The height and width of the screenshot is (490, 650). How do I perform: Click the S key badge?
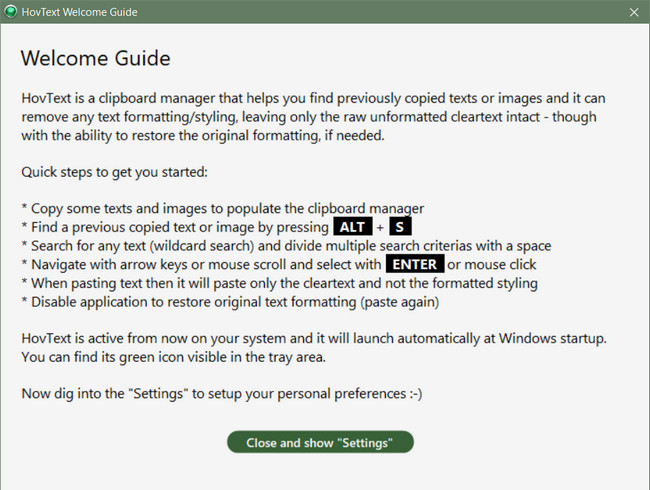[x=400, y=227]
